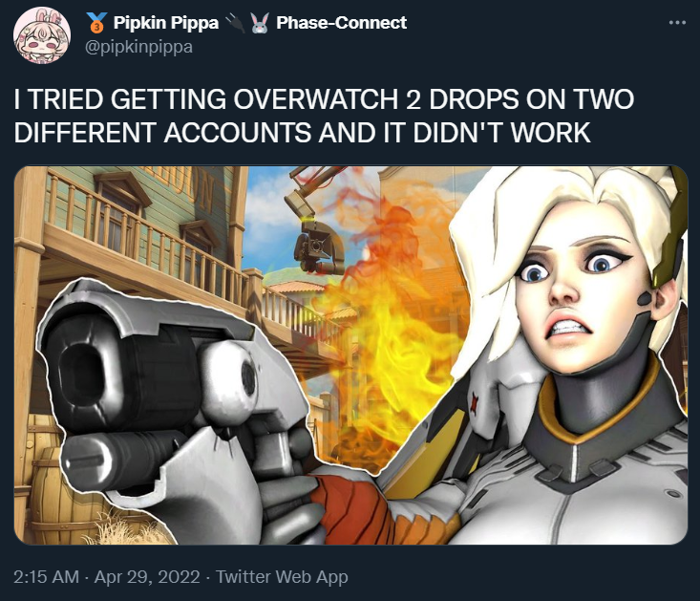This screenshot has height=601, width=700.
Task: Click the plug emoji in display name
Action: (x=235, y=23)
